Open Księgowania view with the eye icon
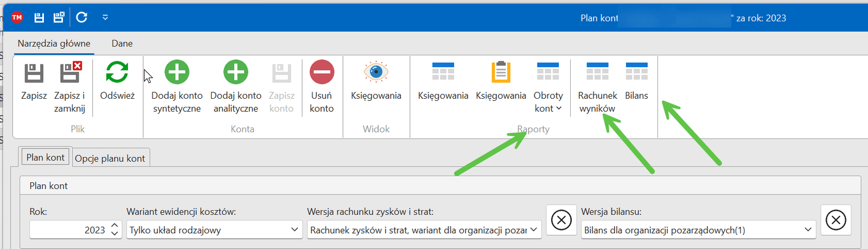Image resolution: width=868 pixels, height=249 pixels. (x=376, y=81)
